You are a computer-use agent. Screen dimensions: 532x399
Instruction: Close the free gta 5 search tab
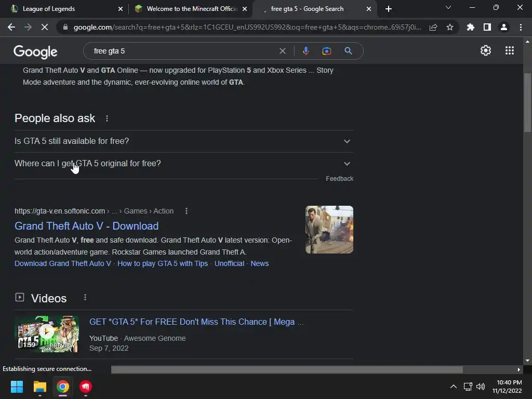click(369, 9)
